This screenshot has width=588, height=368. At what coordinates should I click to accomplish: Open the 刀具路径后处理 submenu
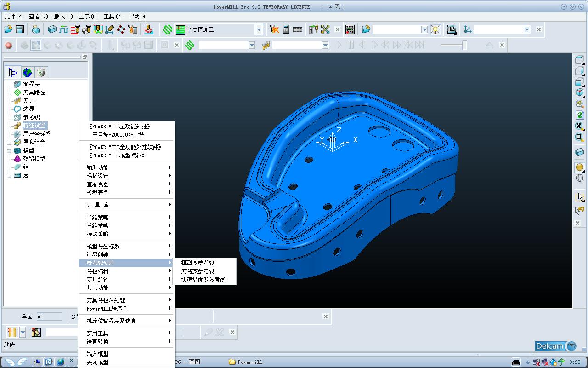(x=127, y=300)
